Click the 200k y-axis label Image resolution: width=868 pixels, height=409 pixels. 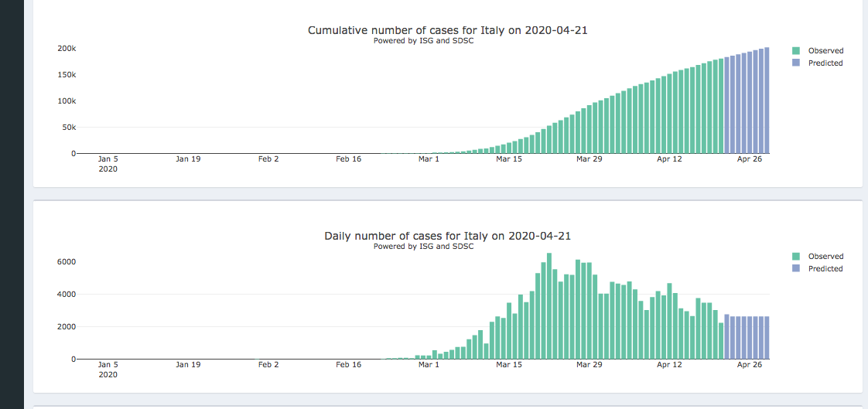[x=67, y=49]
